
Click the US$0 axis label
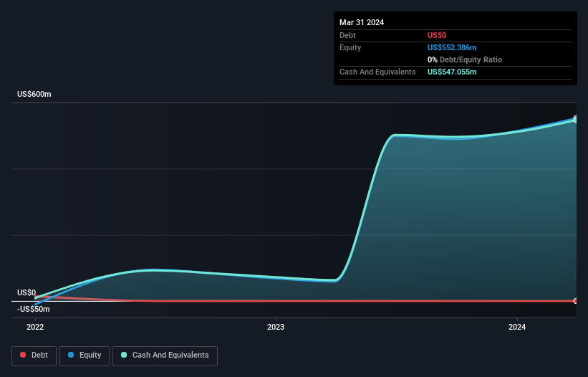pos(26,292)
